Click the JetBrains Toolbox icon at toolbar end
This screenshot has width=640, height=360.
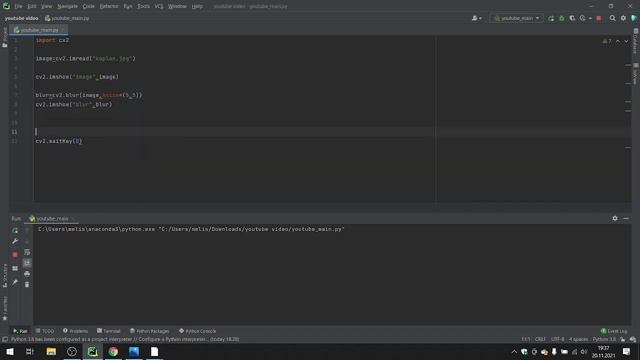634,18
